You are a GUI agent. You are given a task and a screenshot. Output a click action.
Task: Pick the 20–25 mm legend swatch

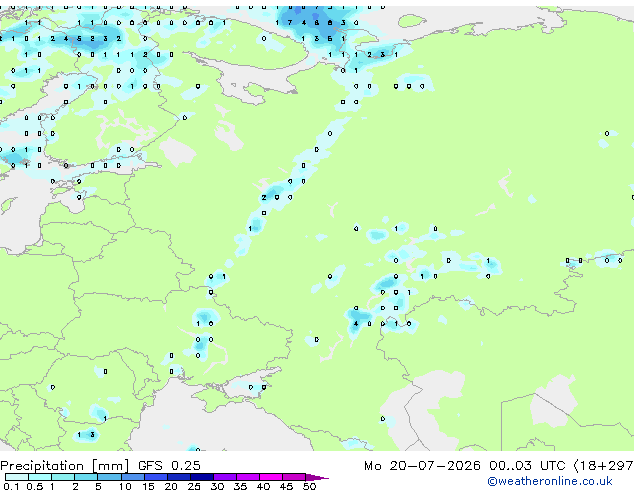click(x=178, y=477)
